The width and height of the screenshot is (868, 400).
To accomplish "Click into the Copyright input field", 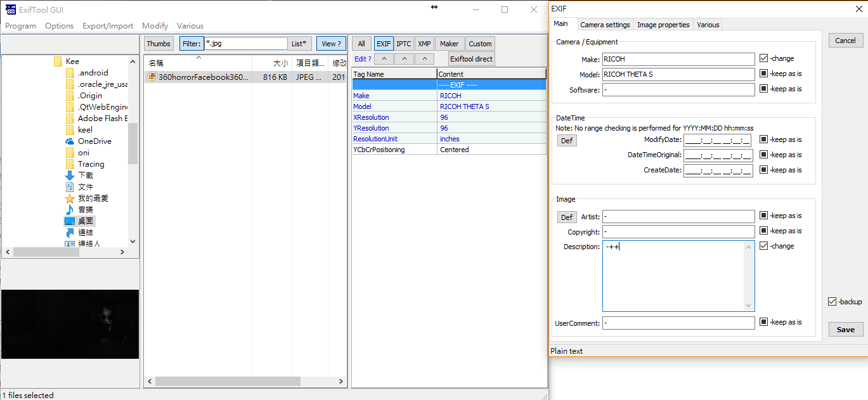I will point(678,231).
